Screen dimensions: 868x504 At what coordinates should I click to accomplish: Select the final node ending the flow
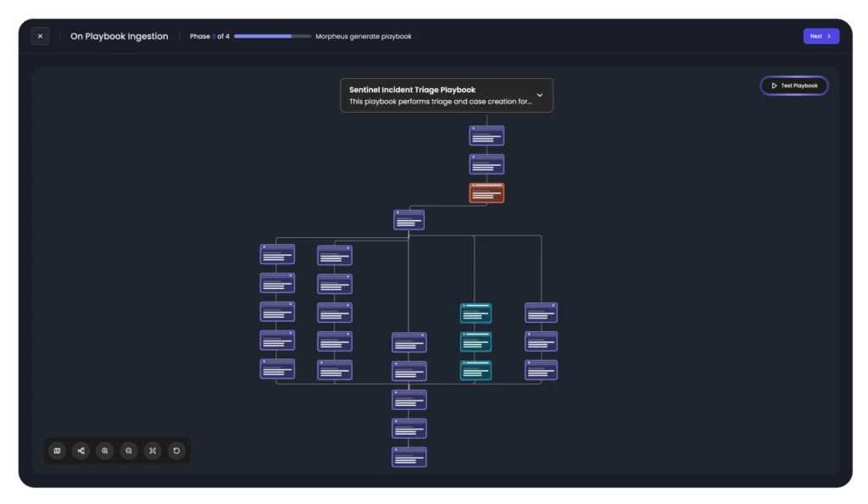point(409,457)
